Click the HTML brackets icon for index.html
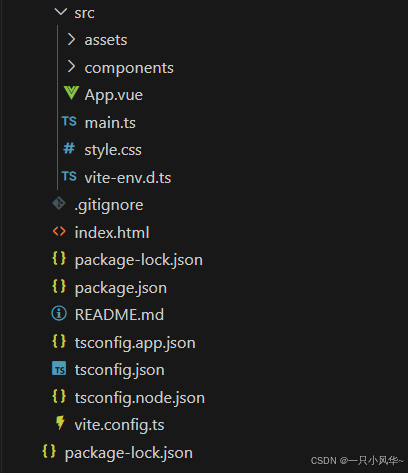 59,231
